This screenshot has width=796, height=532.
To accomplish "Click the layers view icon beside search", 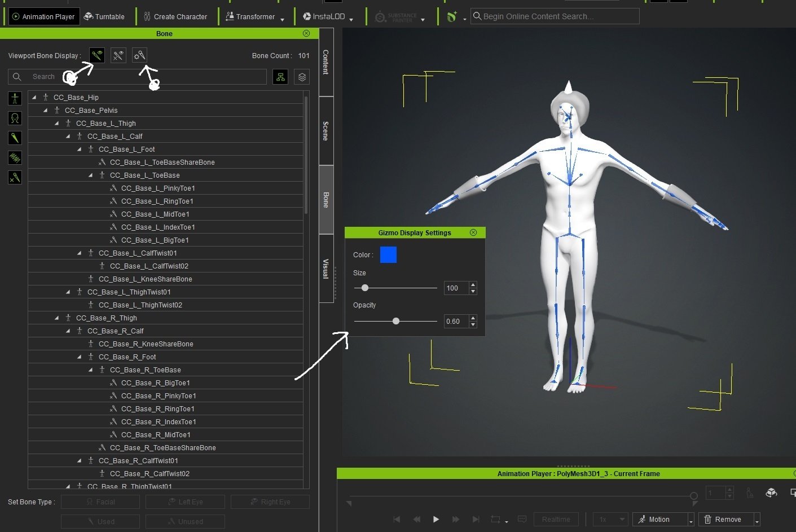I will coord(302,77).
